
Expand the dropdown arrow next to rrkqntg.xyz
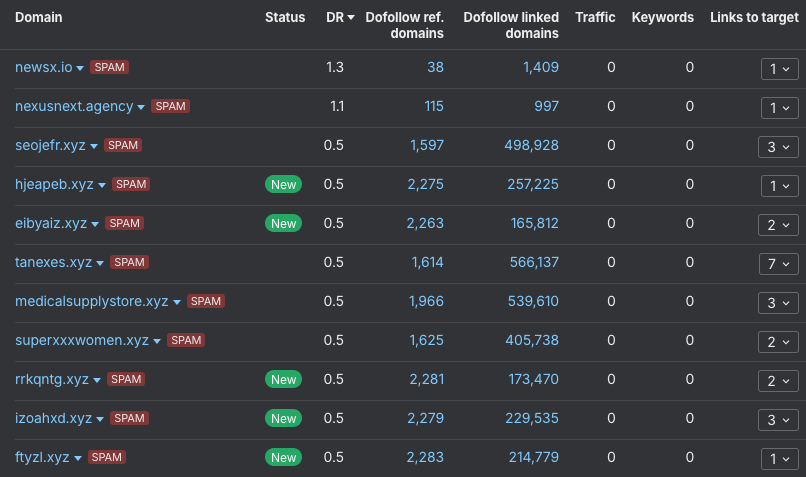coord(97,380)
